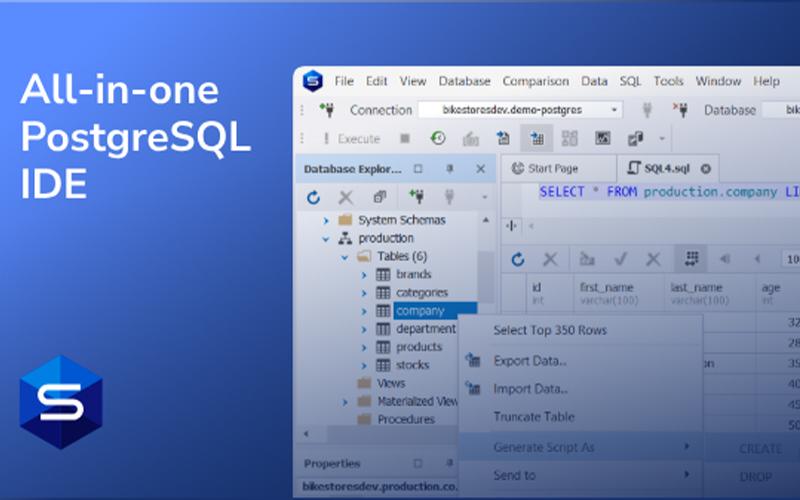Open the Help menu
800x500 pixels.
click(x=766, y=81)
